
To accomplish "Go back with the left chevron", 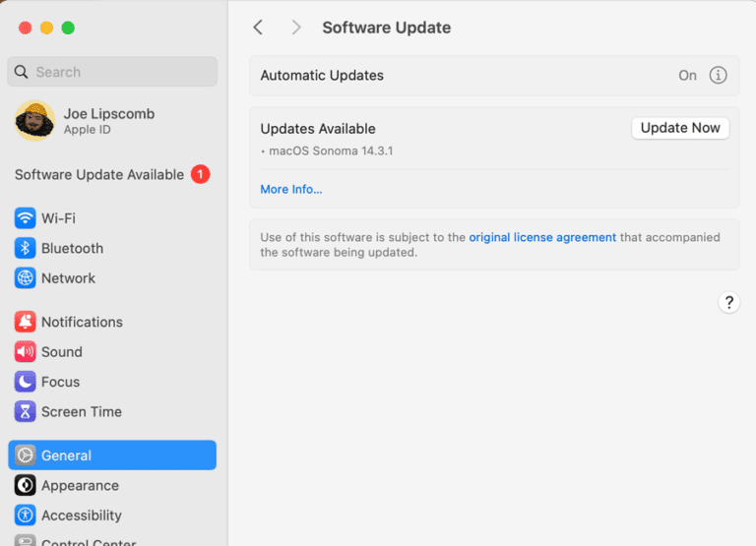I will point(258,28).
